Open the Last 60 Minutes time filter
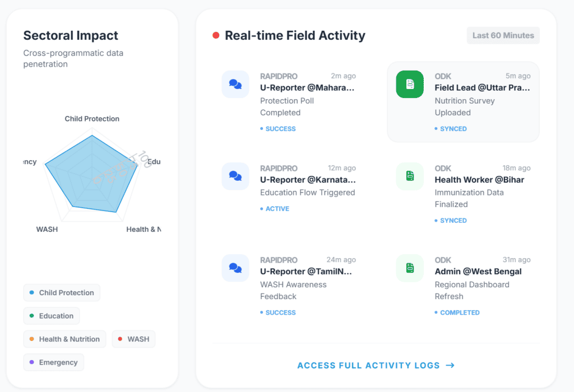 503,35
